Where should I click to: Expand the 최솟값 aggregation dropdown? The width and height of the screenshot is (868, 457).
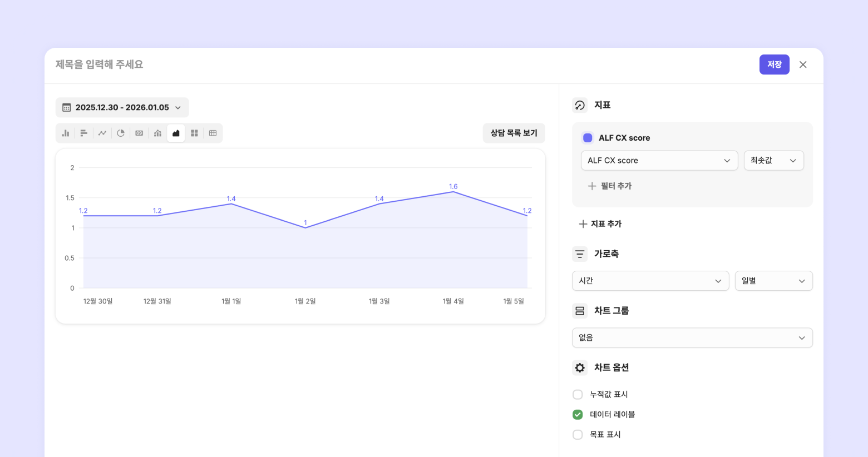click(x=773, y=161)
